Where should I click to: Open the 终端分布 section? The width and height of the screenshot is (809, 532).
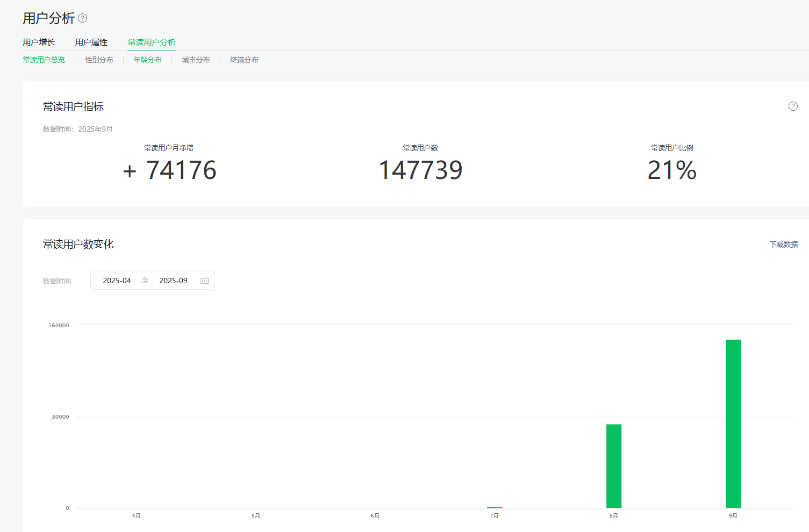tap(244, 60)
